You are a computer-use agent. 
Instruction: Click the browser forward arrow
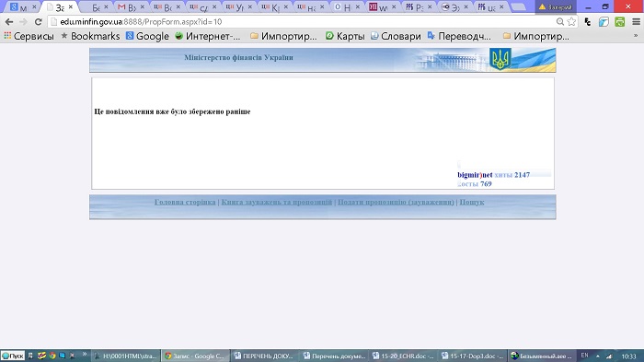point(23,22)
